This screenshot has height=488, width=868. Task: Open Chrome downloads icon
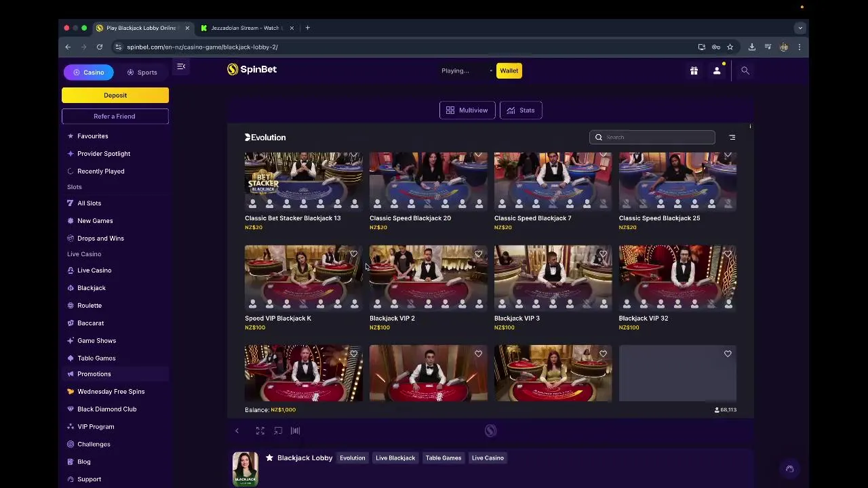pyautogui.click(x=751, y=47)
